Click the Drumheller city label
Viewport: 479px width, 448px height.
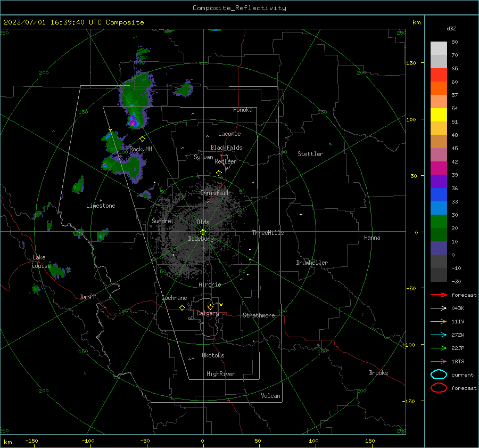click(x=312, y=263)
